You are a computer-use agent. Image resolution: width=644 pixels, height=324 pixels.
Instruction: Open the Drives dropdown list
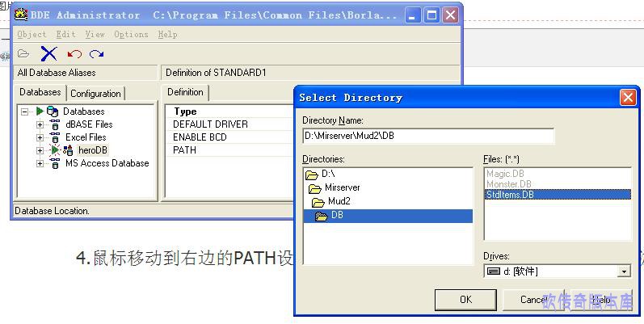(x=624, y=271)
